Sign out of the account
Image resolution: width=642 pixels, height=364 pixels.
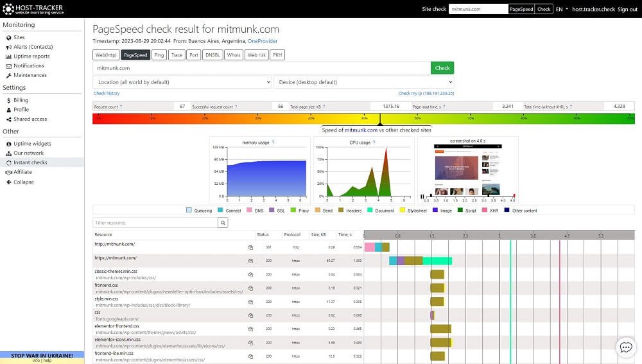pyautogui.click(x=627, y=9)
